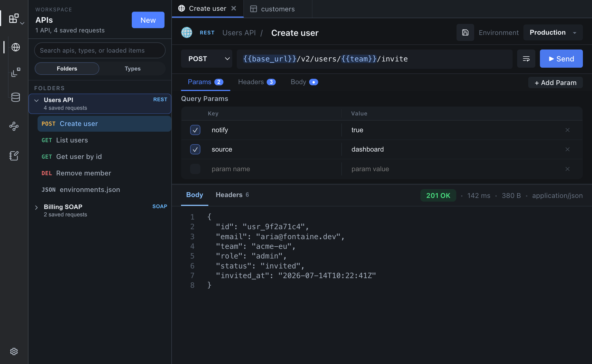
Task: Remove the notify param row
Action: (x=568, y=130)
